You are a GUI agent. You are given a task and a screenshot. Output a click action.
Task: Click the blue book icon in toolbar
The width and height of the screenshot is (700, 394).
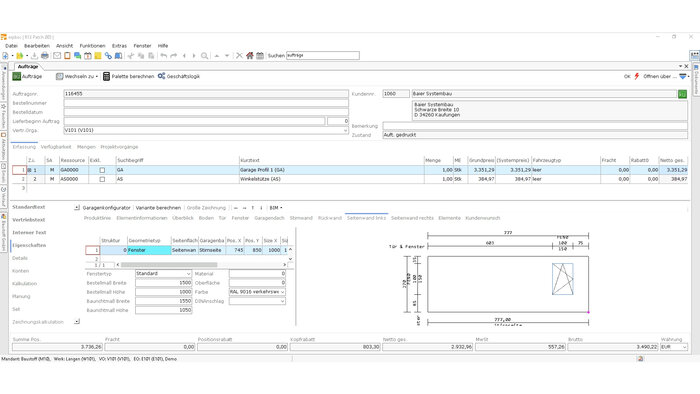(118, 56)
